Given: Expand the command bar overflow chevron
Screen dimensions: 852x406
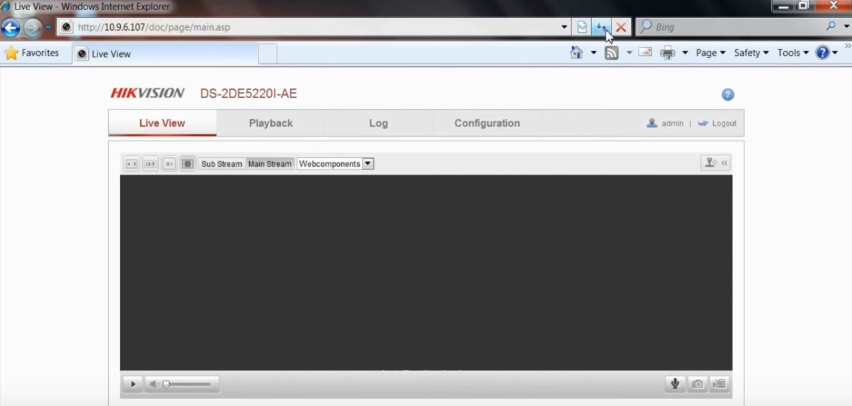Looking at the screenshot, I should [x=848, y=46].
